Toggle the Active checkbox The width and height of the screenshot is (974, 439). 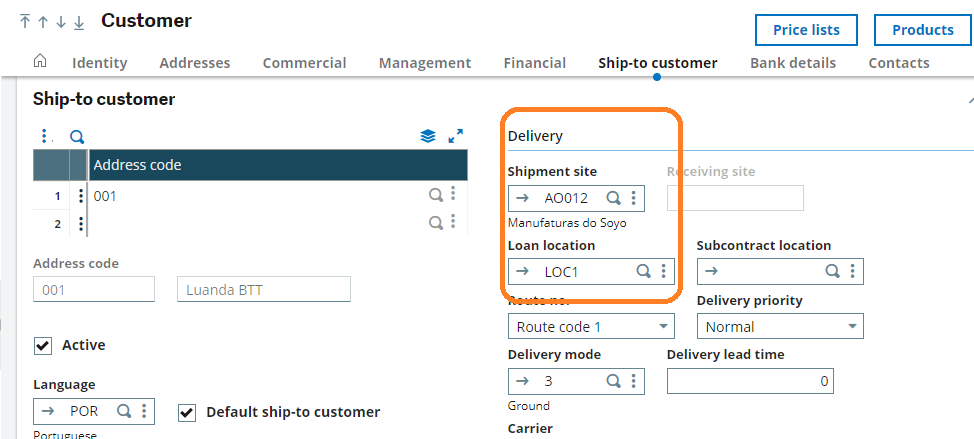click(x=43, y=345)
